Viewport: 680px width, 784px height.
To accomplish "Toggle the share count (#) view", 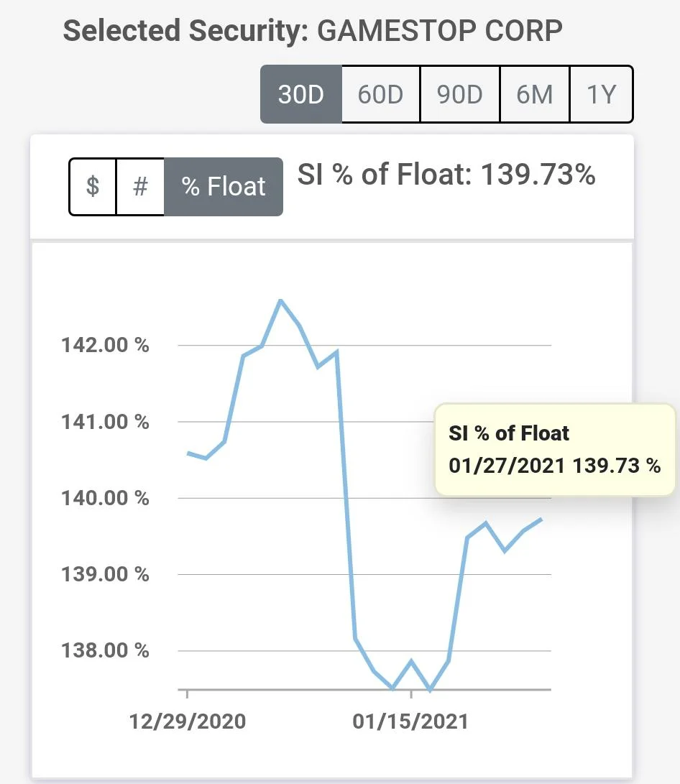I will pyautogui.click(x=140, y=187).
